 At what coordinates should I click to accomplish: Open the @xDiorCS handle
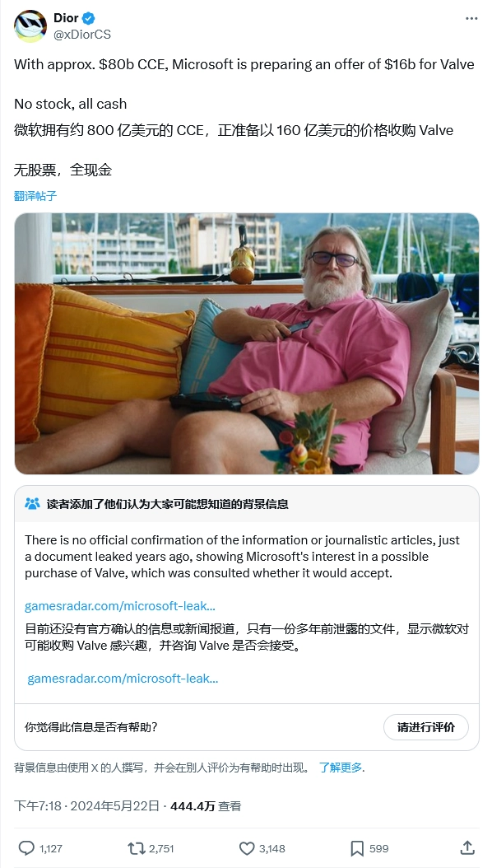82,35
